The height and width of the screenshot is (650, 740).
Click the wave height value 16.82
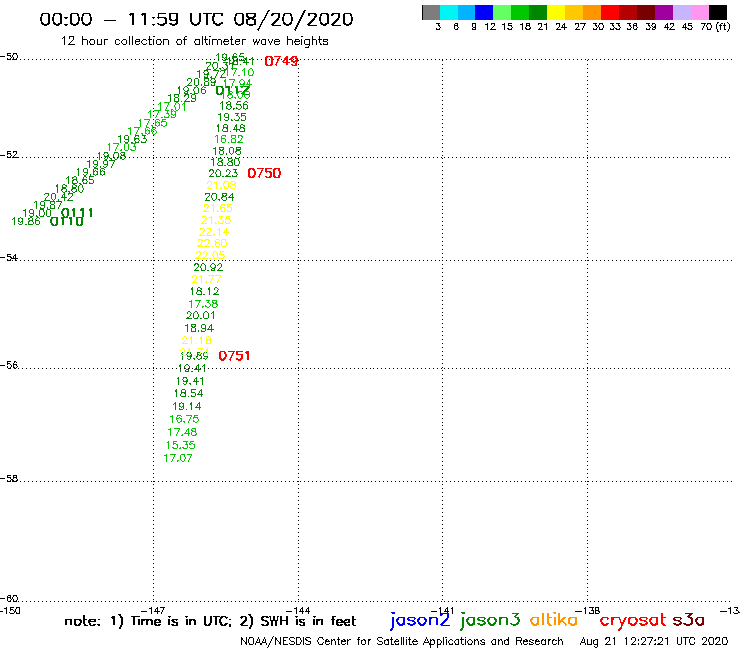pos(229,139)
